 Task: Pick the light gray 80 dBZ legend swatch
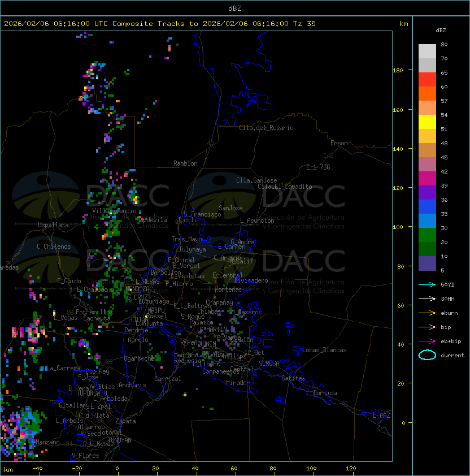(427, 51)
